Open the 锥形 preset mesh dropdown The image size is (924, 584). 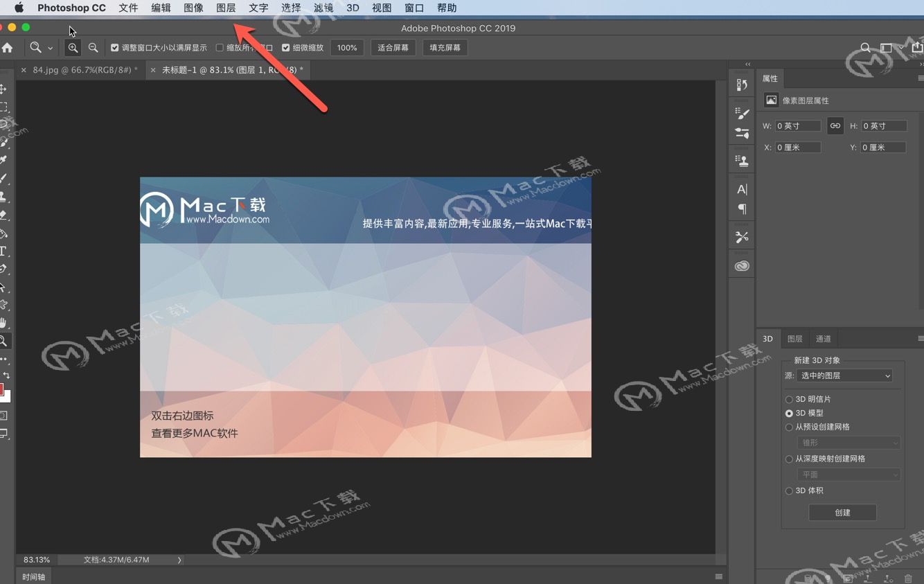point(849,443)
